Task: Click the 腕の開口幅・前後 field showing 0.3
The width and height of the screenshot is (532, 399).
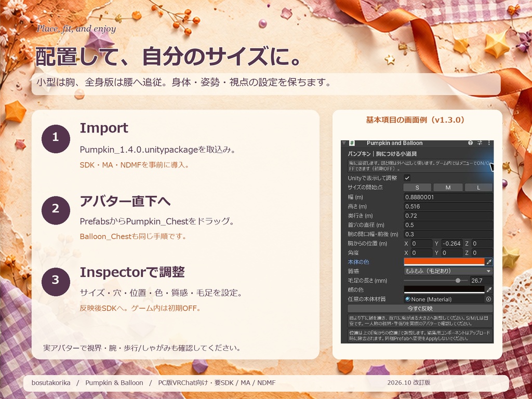Action: pyautogui.click(x=448, y=234)
